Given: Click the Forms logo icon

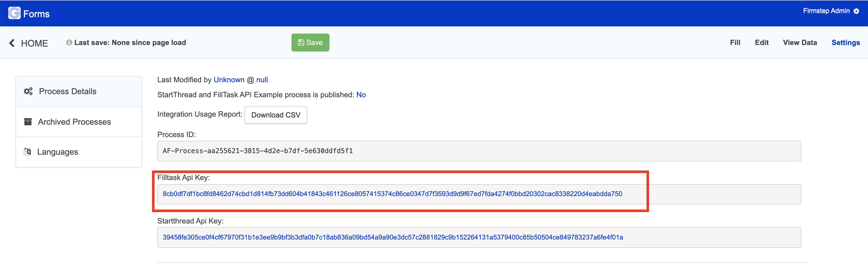Looking at the screenshot, I should pyautogui.click(x=14, y=13).
